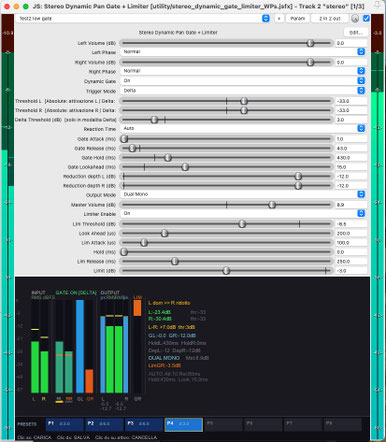Click the Lim Release value field showing 250.0
Viewport: 386px width, 442px height.
(351, 261)
